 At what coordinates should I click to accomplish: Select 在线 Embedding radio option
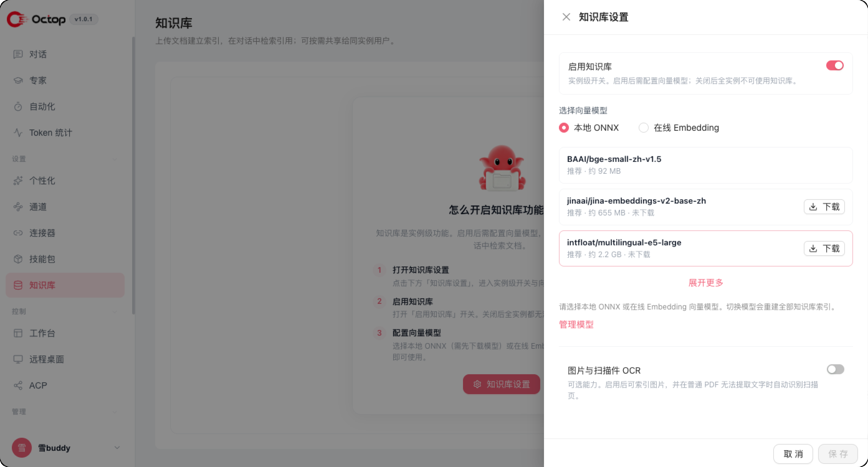click(644, 128)
